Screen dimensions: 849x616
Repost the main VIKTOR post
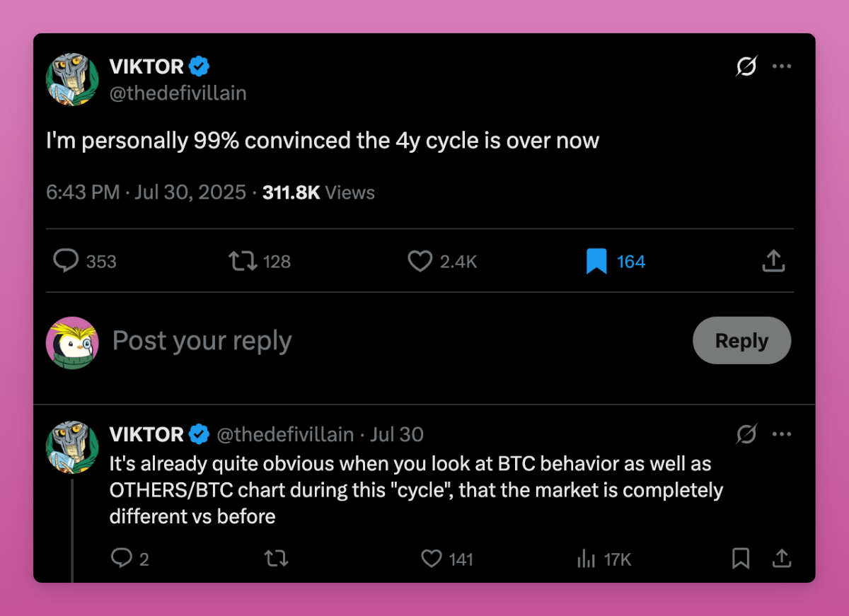point(243,261)
